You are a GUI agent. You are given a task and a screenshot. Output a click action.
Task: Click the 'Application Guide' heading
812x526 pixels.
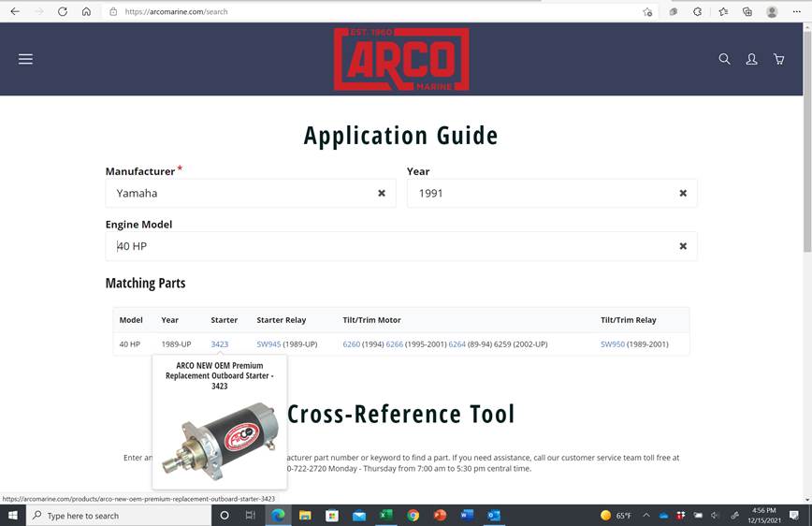click(401, 136)
